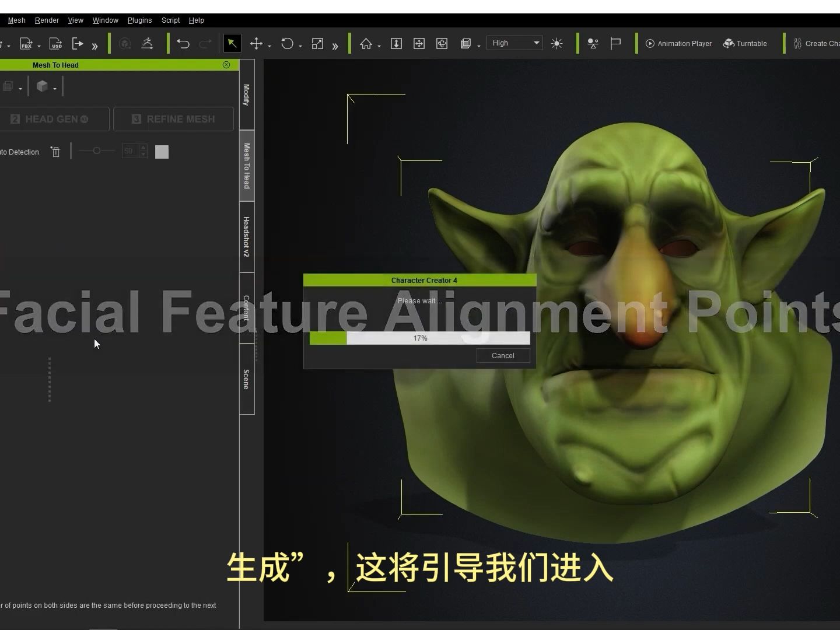Switch to the Headshot v2 side tab
The height and width of the screenshot is (630, 840).
click(x=247, y=237)
